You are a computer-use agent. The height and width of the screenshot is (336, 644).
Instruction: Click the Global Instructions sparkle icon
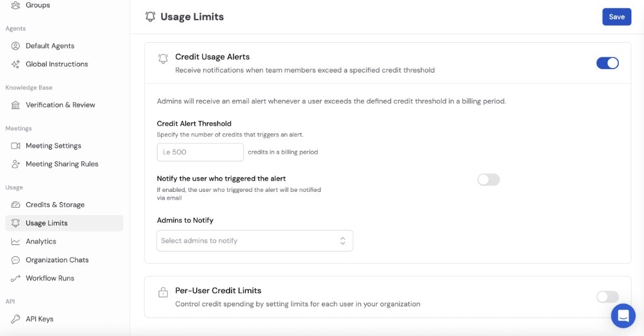pyautogui.click(x=15, y=64)
